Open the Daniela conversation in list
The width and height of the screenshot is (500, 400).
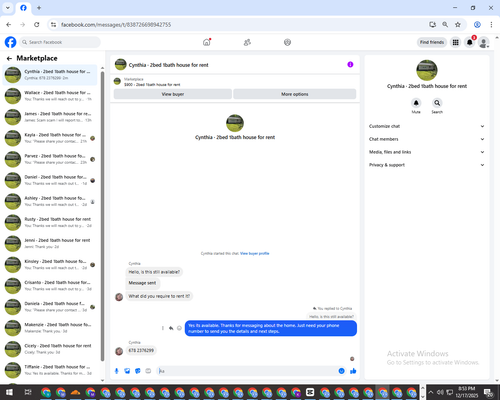click(x=50, y=307)
